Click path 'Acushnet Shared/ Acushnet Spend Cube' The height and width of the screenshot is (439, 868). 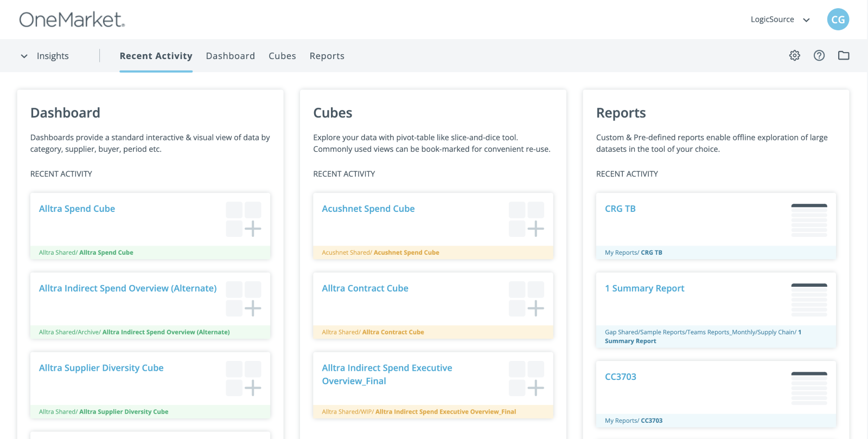pos(381,253)
